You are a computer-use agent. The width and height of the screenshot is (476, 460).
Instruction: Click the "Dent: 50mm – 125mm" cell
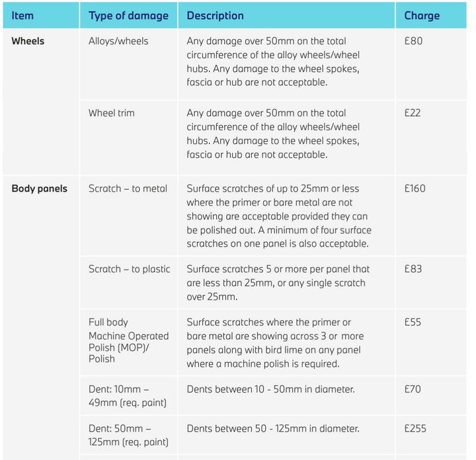pyautogui.click(x=128, y=435)
